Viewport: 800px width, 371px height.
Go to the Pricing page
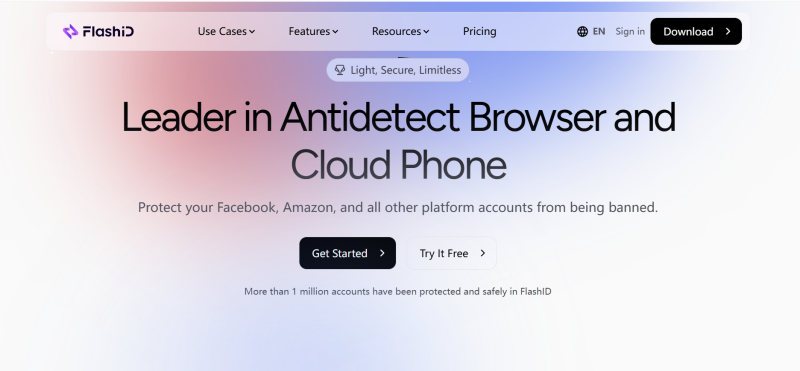pyautogui.click(x=480, y=32)
